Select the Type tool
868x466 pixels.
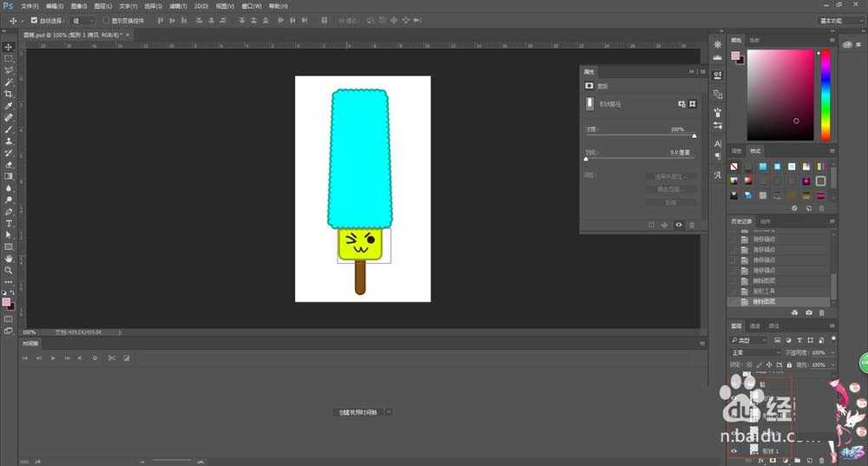coord(9,223)
